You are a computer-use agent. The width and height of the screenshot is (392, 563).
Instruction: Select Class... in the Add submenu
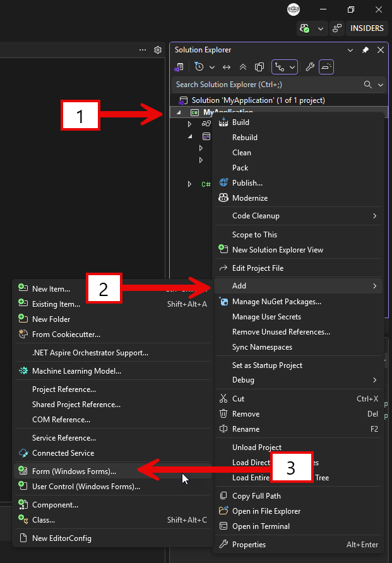click(x=112, y=519)
